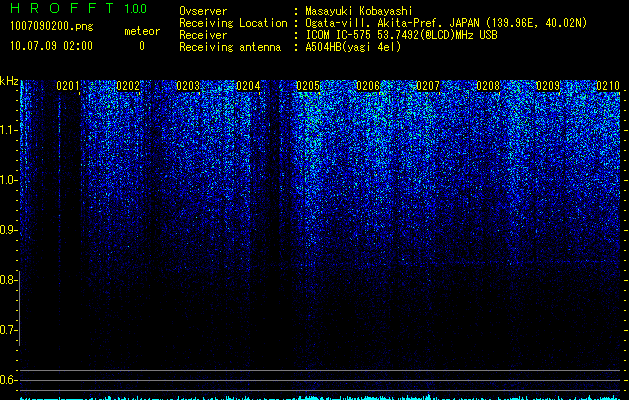Click the 0203 time marker
The width and height of the screenshot is (629, 400).
coord(188,86)
